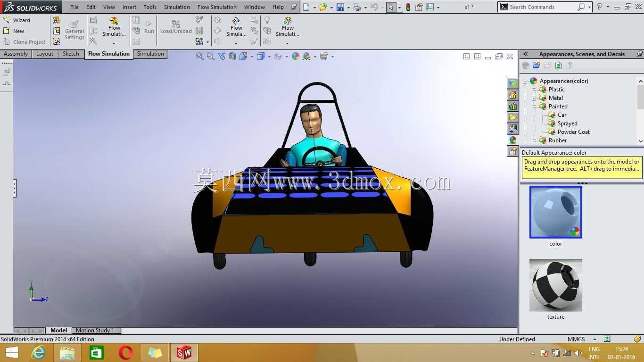Screen dimensions: 644x362
Task: Click the Hide/Show Items glasses icon
Action: (278, 56)
